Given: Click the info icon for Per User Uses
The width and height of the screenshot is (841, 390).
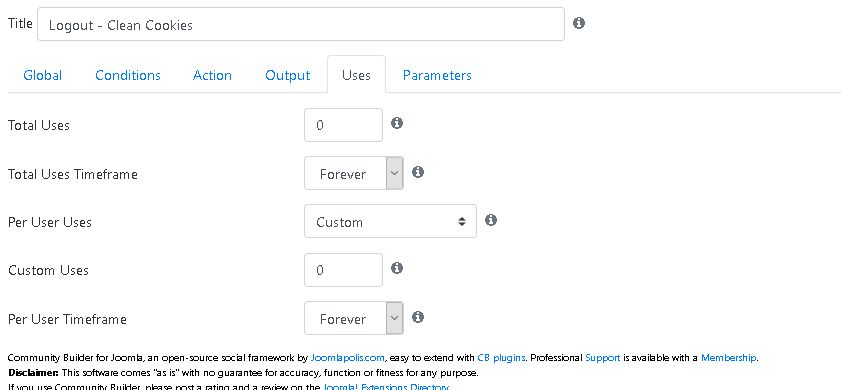Looking at the screenshot, I should tap(491, 220).
